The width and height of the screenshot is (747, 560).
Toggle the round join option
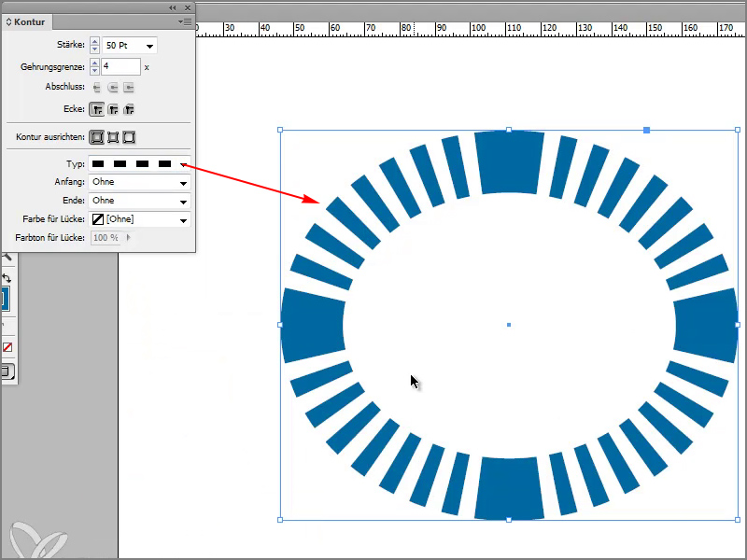(x=113, y=109)
